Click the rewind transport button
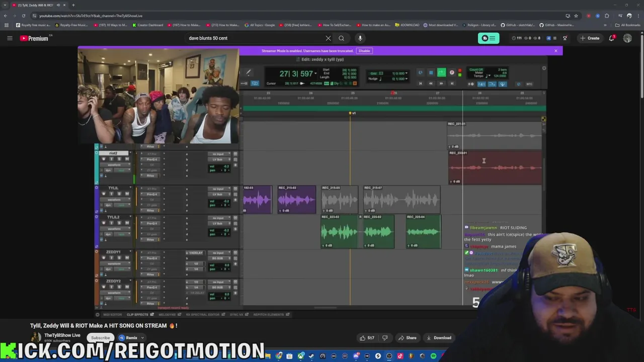Image resolution: width=644 pixels, height=362 pixels. click(x=431, y=83)
